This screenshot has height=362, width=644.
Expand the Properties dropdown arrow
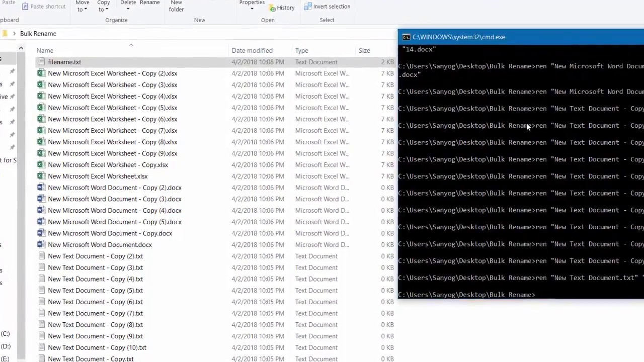coord(252,9)
